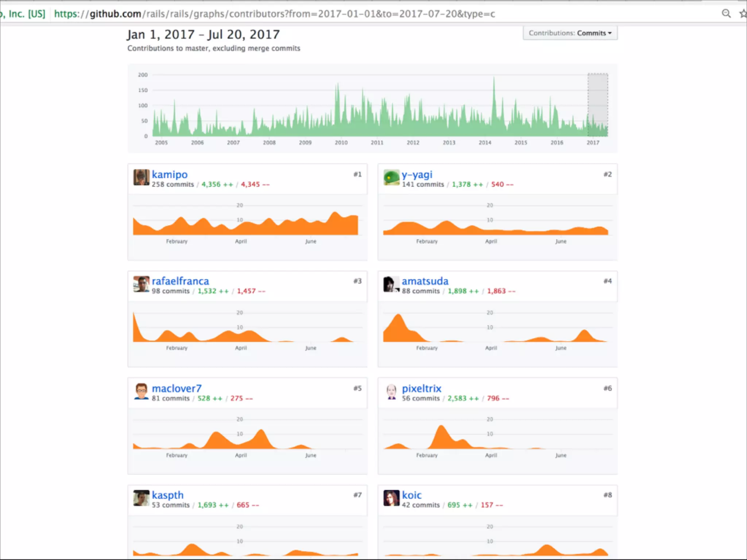Click the selected 2017 range on the timeline
The height and width of the screenshot is (560, 747).
click(597, 105)
